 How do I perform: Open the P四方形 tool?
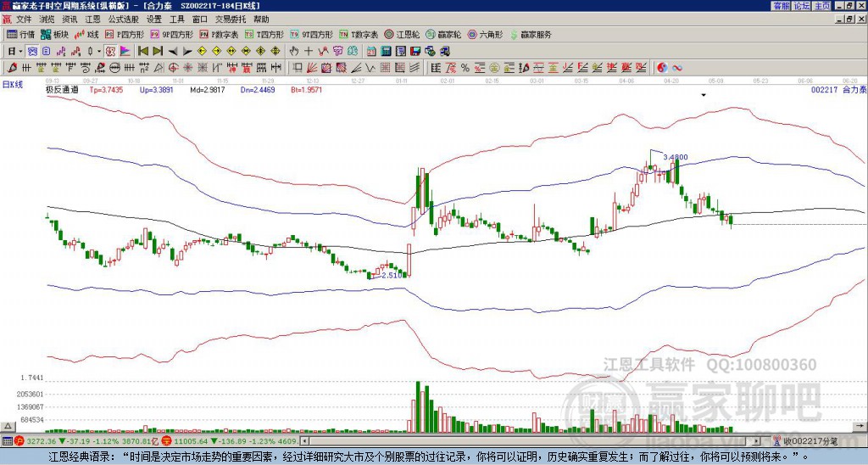[125, 34]
